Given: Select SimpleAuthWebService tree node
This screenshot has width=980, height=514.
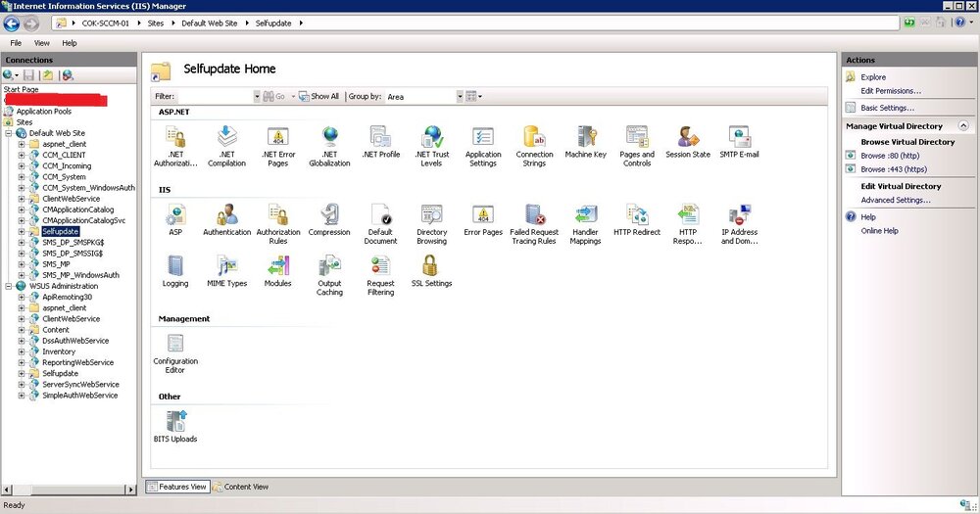Looking at the screenshot, I should [80, 396].
